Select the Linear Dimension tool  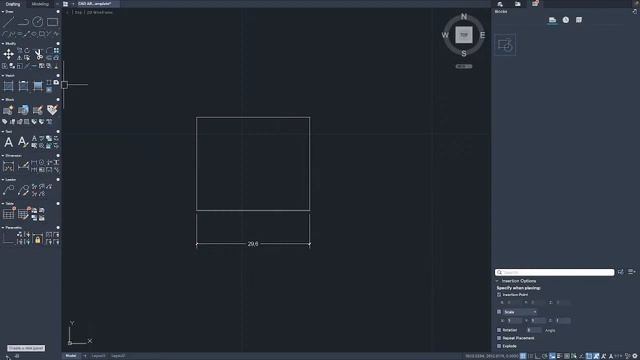pyautogui.click(x=9, y=166)
